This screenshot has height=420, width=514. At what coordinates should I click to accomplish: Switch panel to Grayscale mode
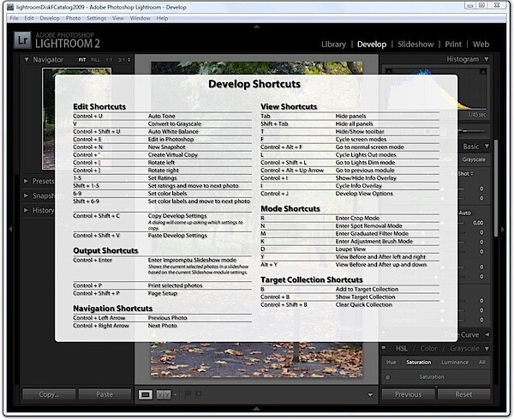click(464, 348)
